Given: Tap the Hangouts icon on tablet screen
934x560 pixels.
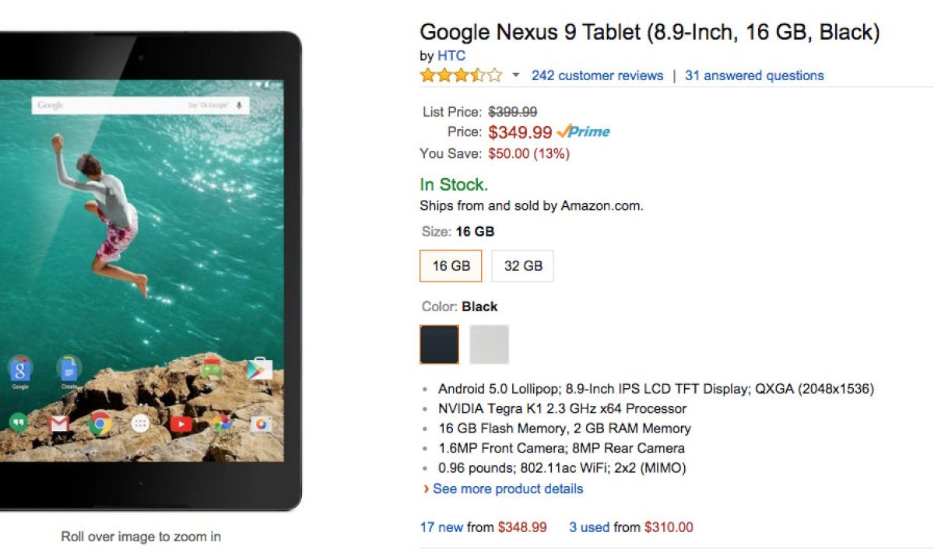Looking at the screenshot, I should click(19, 423).
